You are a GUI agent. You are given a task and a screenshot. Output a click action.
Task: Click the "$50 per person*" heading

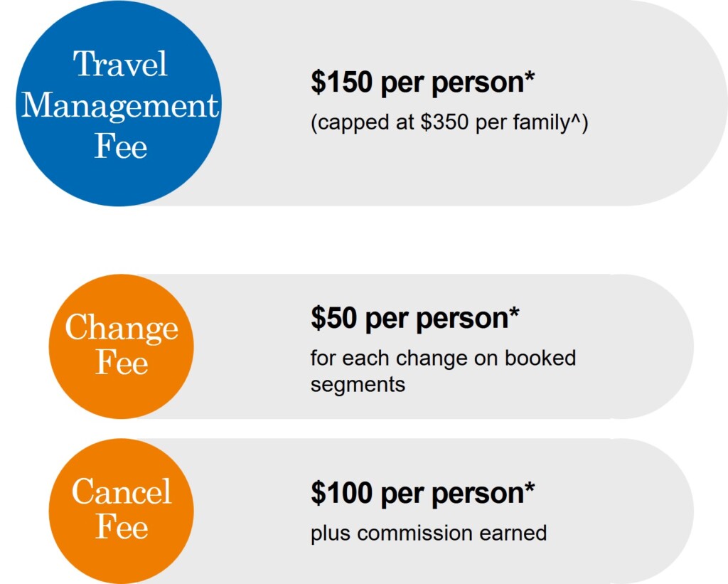(x=414, y=319)
